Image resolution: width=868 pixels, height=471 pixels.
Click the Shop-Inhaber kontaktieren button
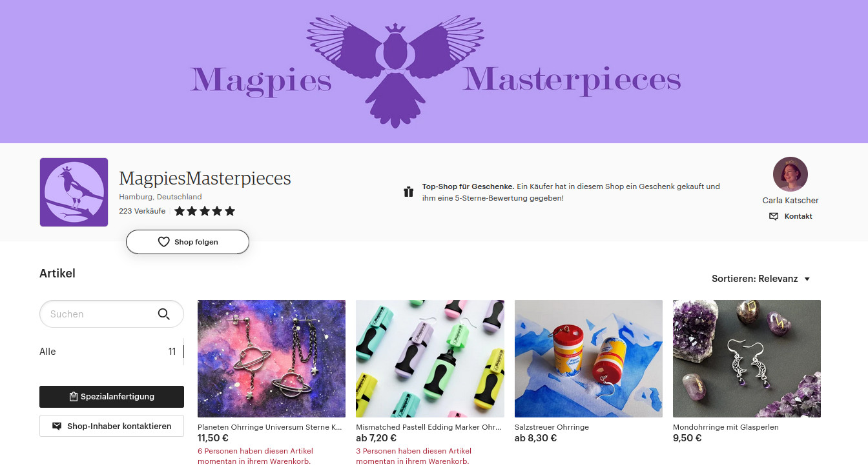pyautogui.click(x=112, y=426)
